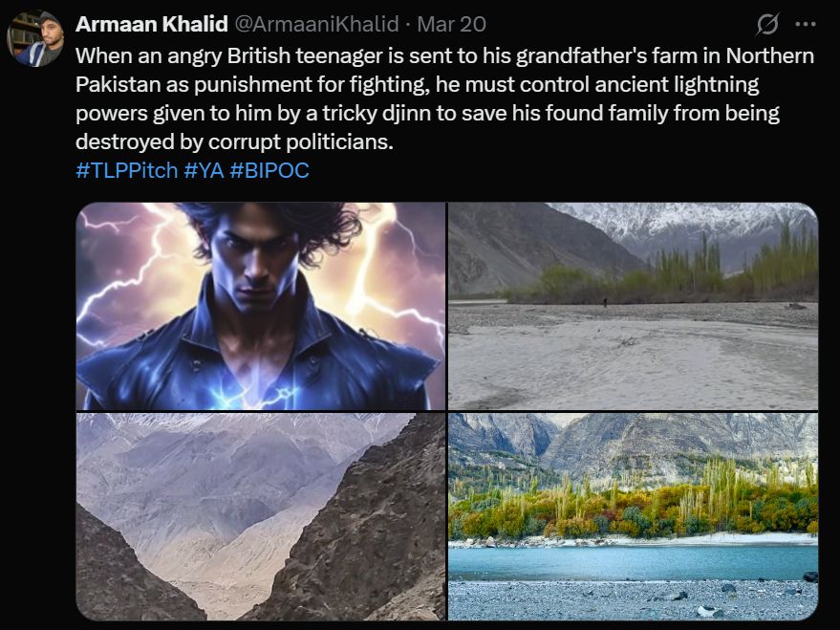840x630 pixels.
Task: Click the pebbled shoreline in the river photo
Action: [x=634, y=600]
